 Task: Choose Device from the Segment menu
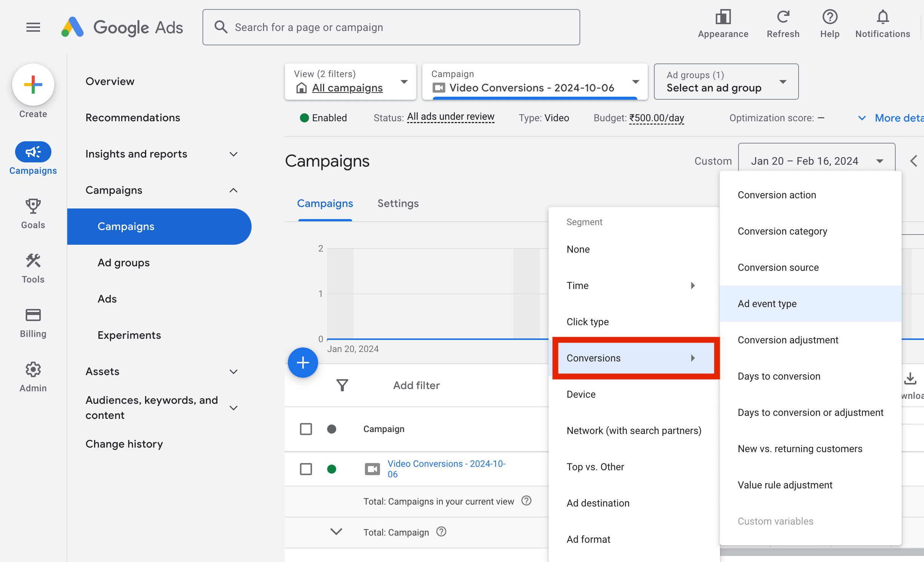click(581, 394)
